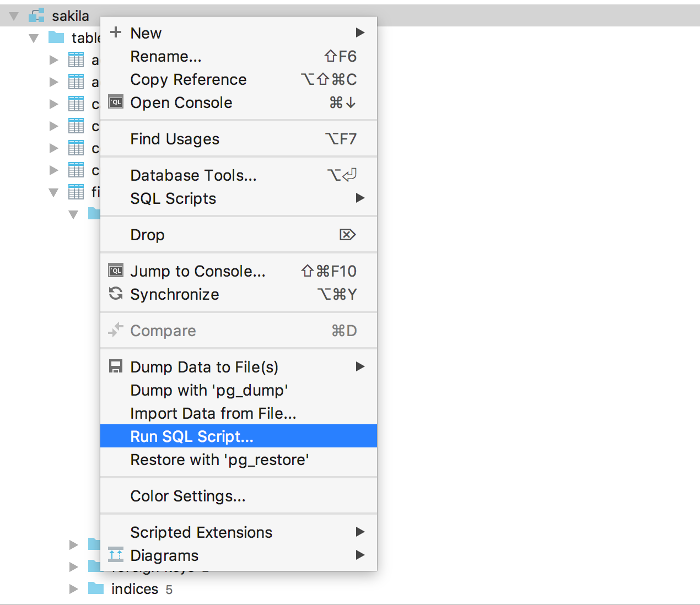
Task: Open Scripted Extensions submenu
Action: coord(239,532)
